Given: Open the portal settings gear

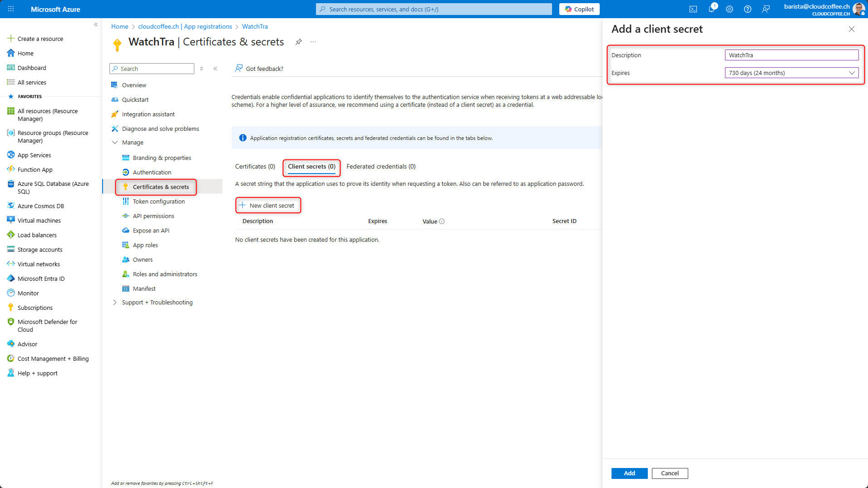Looking at the screenshot, I should (x=730, y=9).
